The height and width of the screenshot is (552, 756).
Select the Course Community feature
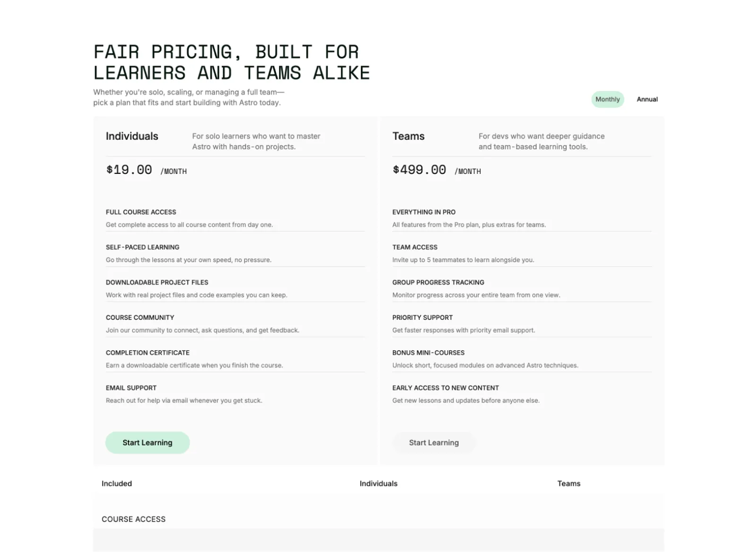[x=140, y=318]
